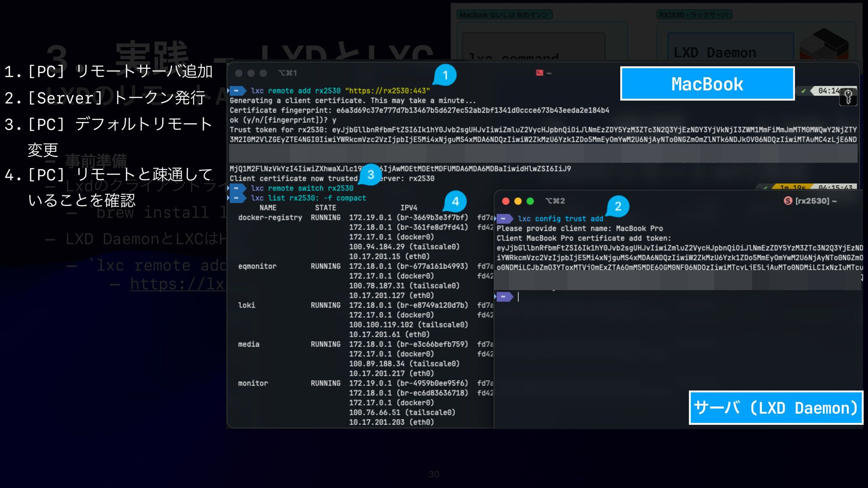The height and width of the screenshot is (488, 868).
Task: Click 'lxc remote switch rx2530' command
Action: coord(302,188)
